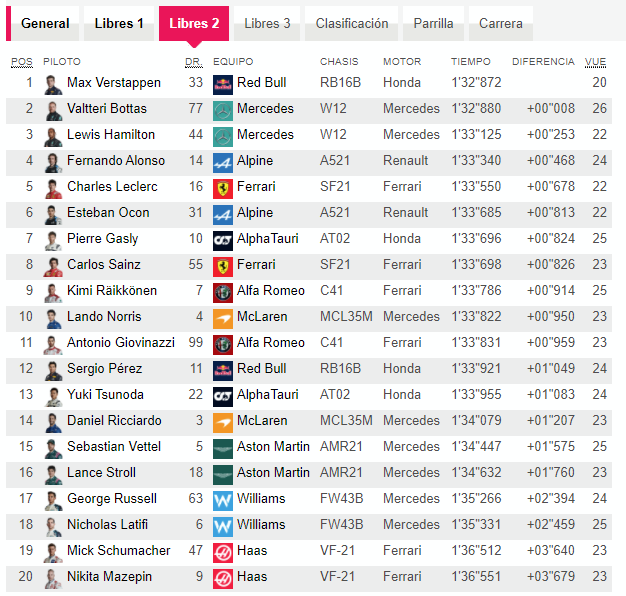The width and height of the screenshot is (626, 596).
Task: Click Mercedes logo in Hamilton row
Action: [223, 137]
